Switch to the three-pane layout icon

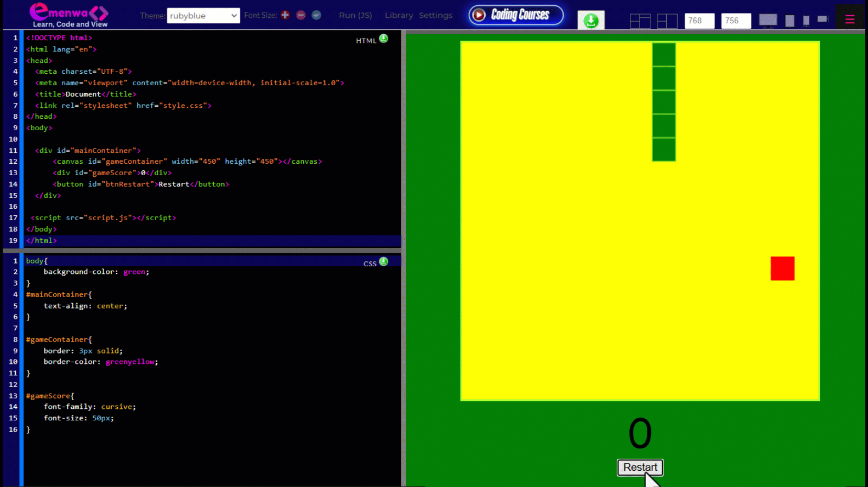640,21
